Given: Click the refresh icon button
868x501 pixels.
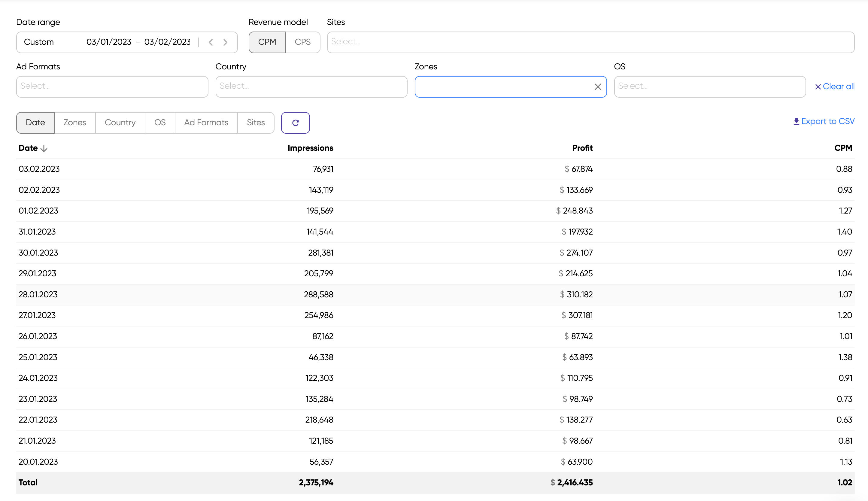Looking at the screenshot, I should point(295,123).
